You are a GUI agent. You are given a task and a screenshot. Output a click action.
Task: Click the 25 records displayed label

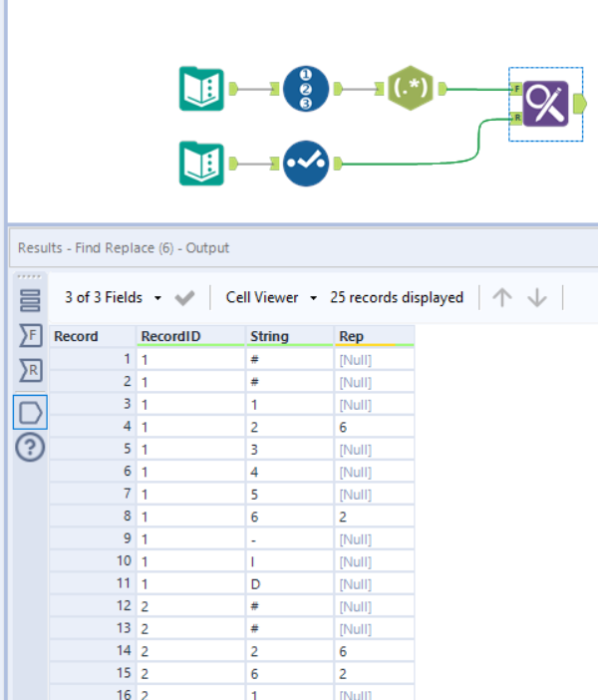tap(397, 298)
